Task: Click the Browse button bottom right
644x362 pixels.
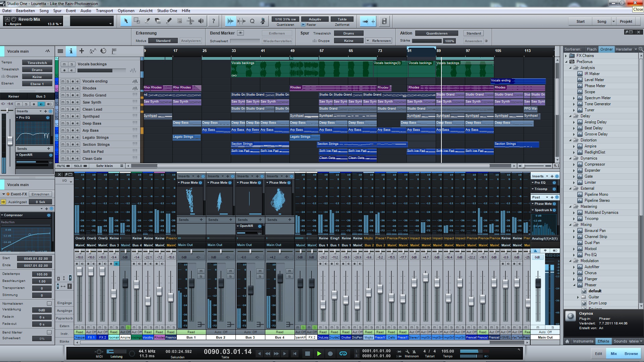Action: point(631,354)
